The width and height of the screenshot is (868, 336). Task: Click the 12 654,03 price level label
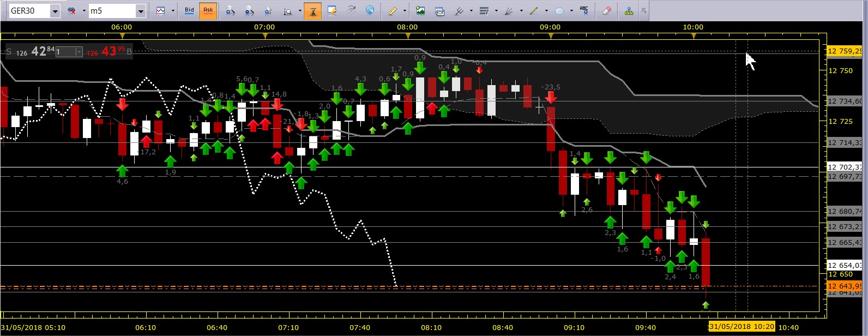click(x=845, y=266)
